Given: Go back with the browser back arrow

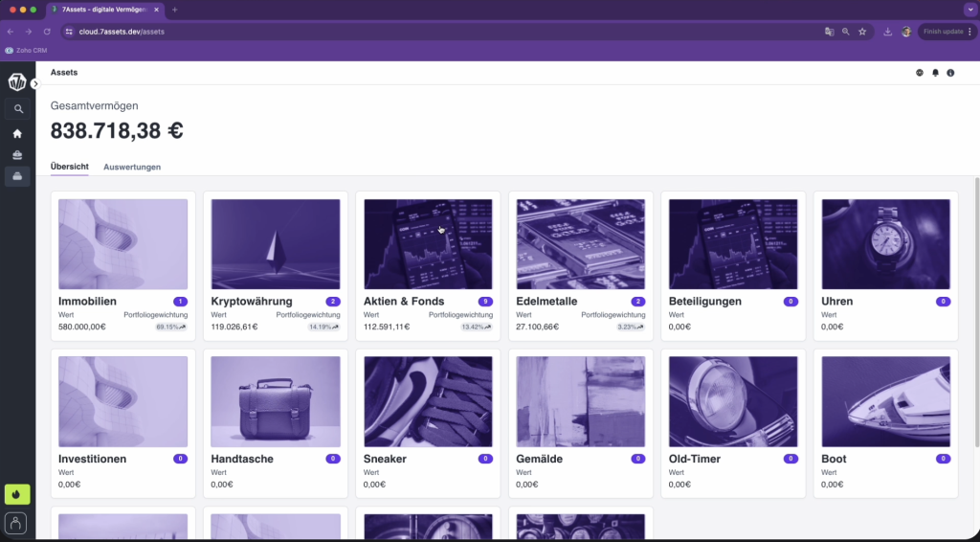Looking at the screenshot, I should 11,32.
